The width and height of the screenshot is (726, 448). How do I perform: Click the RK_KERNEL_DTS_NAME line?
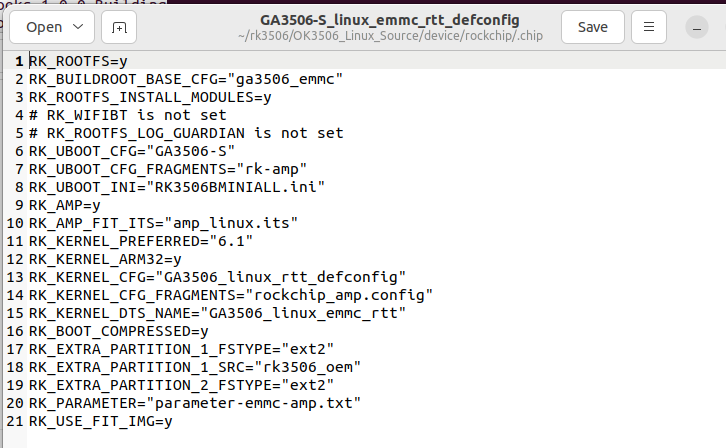tap(217, 313)
